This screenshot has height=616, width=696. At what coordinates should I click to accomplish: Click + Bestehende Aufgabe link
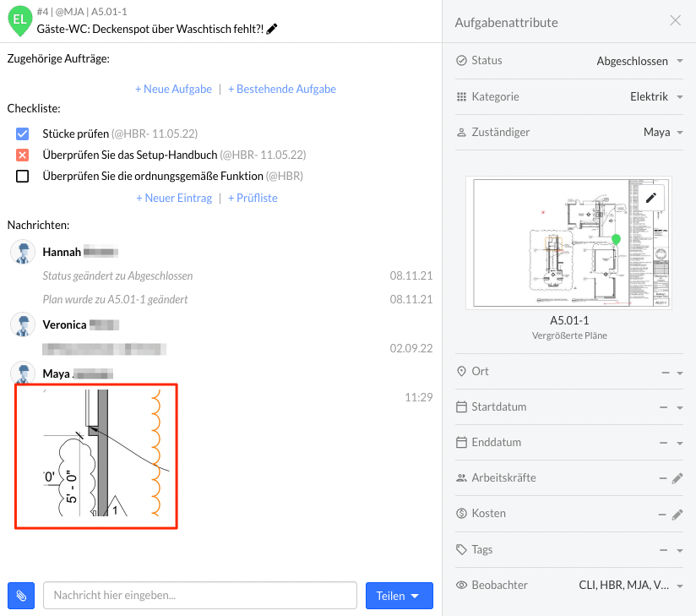tap(282, 89)
